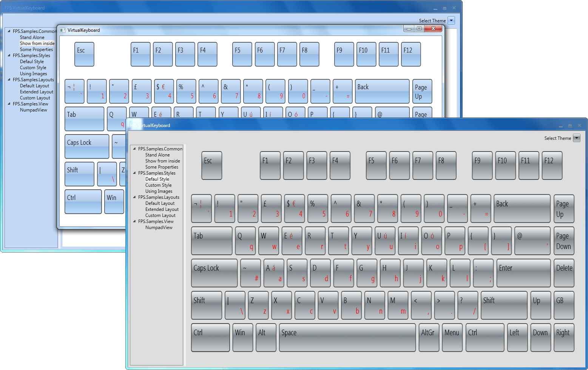Click the GB language key

tap(564, 305)
